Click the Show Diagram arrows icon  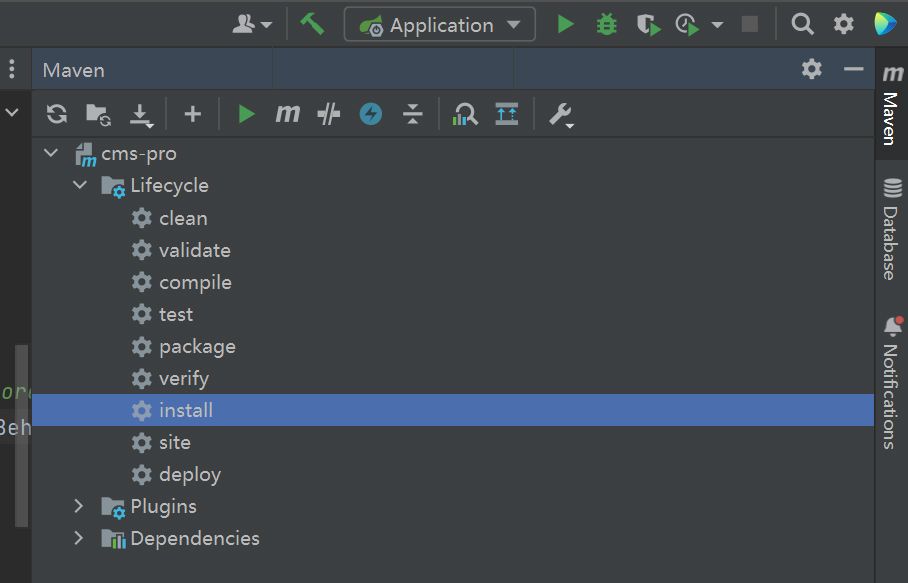click(x=507, y=114)
